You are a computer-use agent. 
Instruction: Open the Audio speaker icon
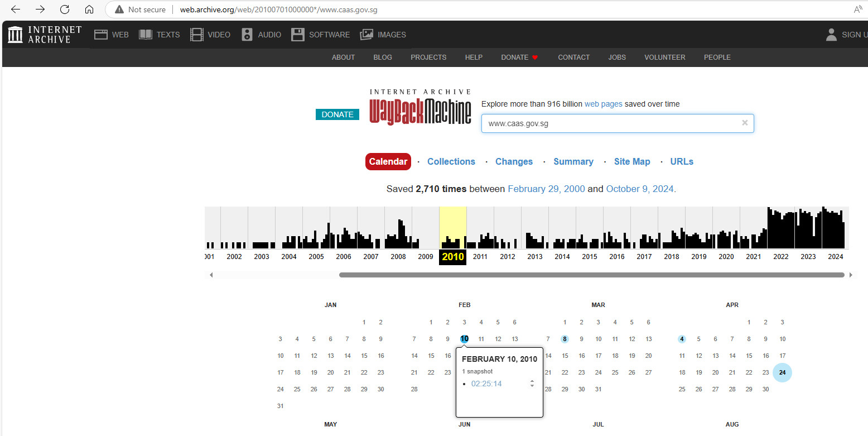(247, 35)
